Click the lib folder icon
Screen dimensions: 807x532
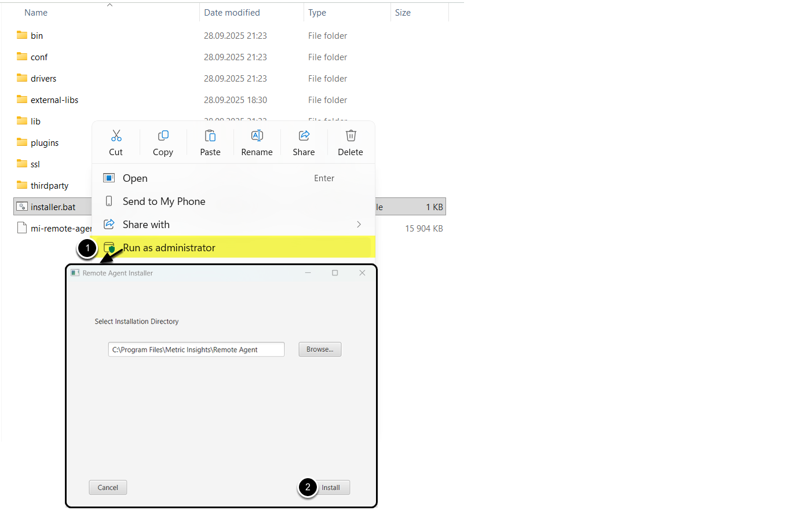click(22, 121)
